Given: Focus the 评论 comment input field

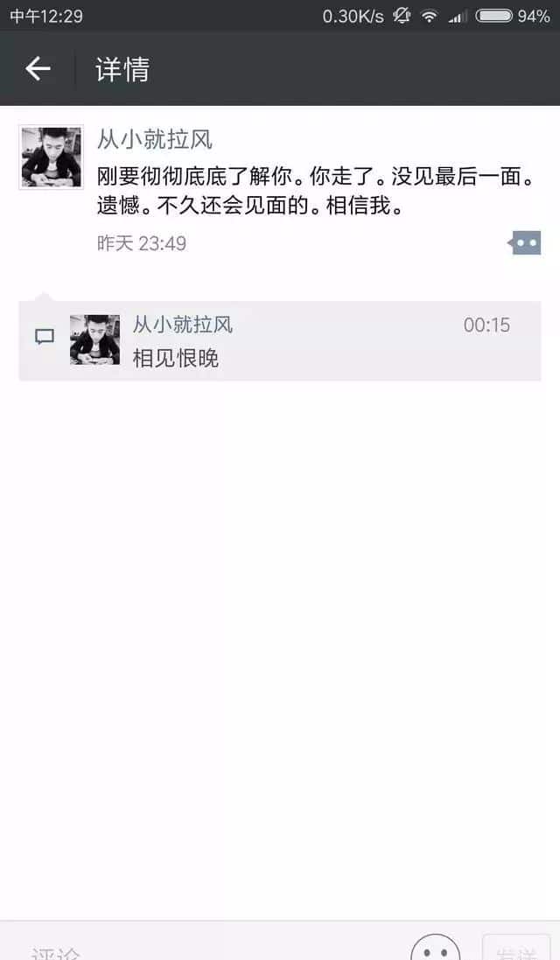Looking at the screenshot, I should point(208,949).
